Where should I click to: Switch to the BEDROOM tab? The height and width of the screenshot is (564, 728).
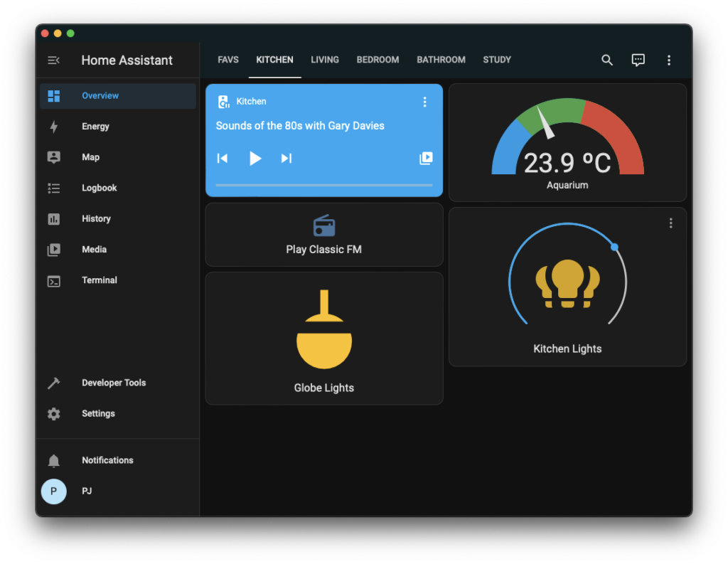tap(378, 60)
